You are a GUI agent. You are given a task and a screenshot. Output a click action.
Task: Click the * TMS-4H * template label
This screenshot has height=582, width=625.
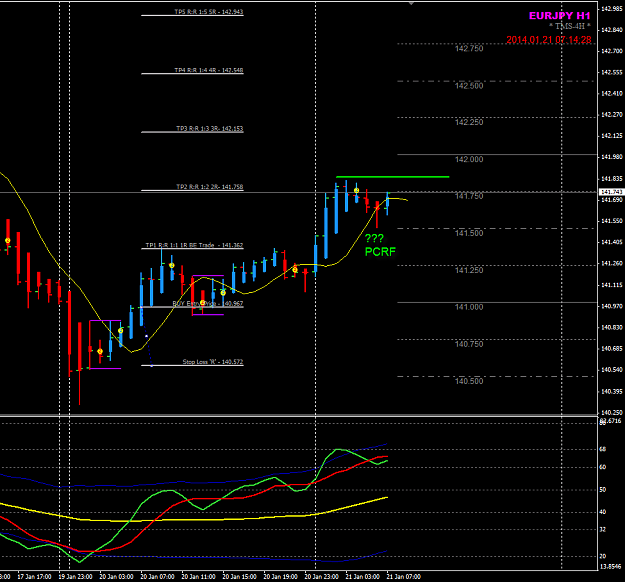[x=570, y=26]
